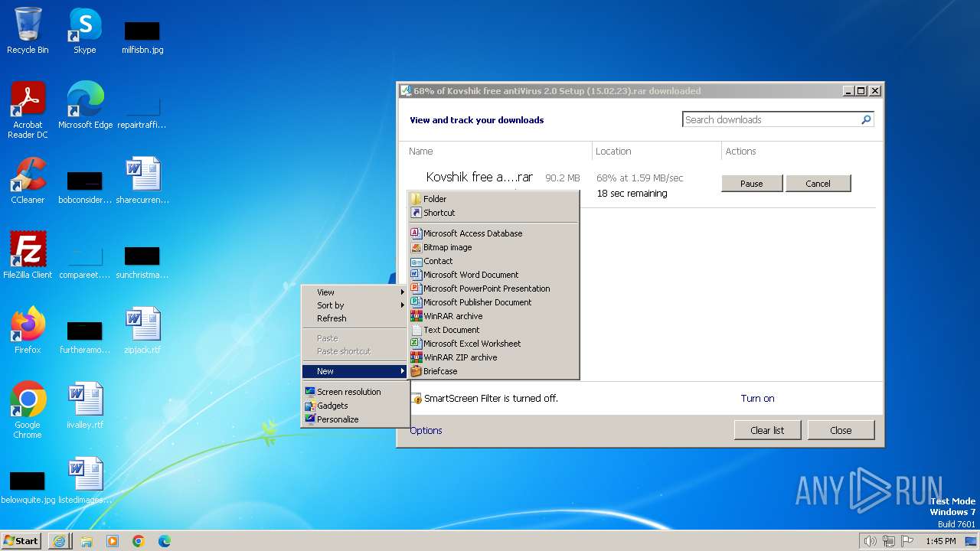Click Internet Explorer taskbar icon
The width and height of the screenshot is (980, 551).
tap(60, 541)
